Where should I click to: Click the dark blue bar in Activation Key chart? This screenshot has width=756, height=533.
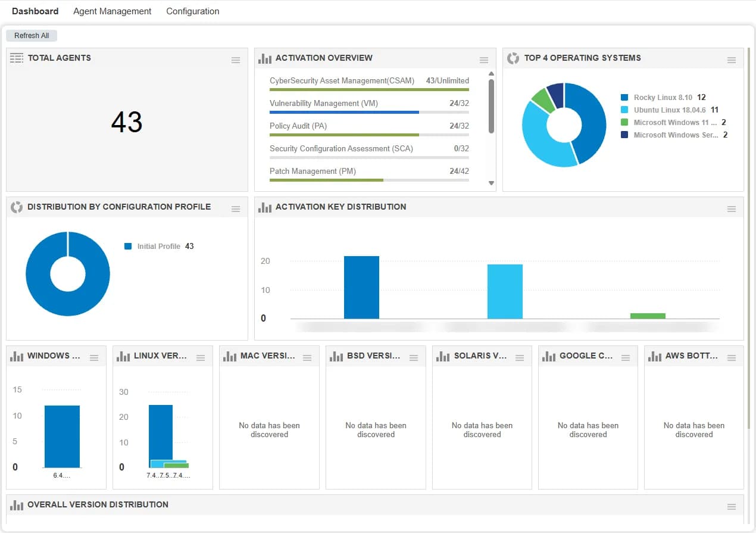point(361,287)
